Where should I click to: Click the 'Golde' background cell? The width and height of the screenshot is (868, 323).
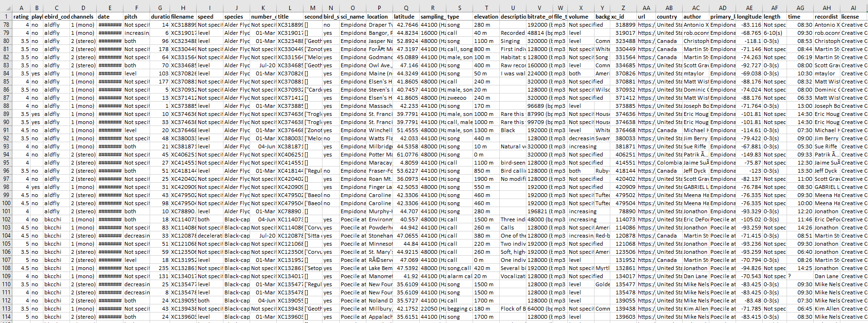(602, 284)
